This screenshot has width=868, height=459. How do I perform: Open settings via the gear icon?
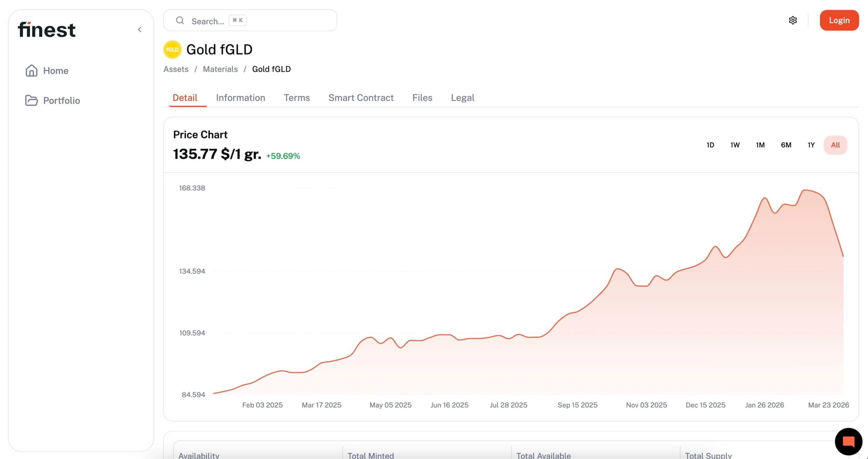[793, 20]
